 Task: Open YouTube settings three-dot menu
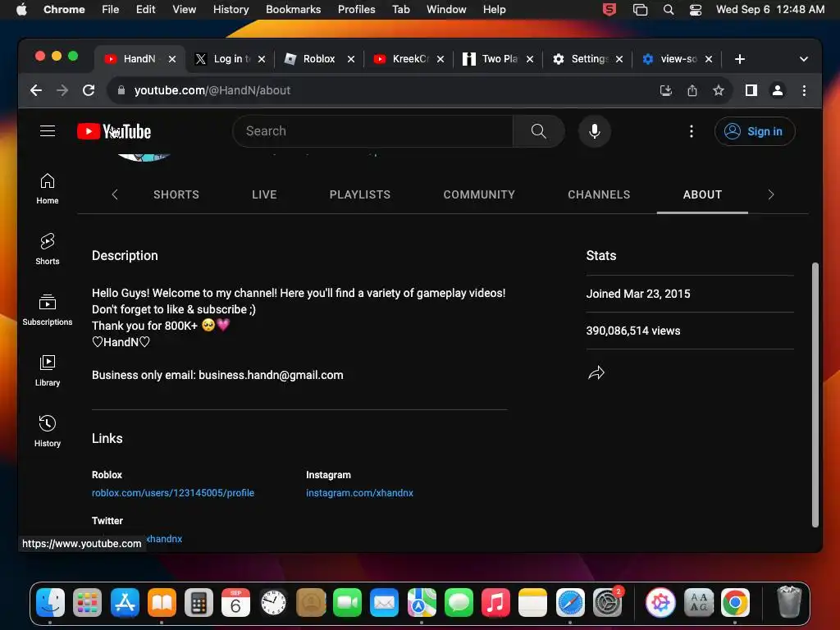click(x=691, y=131)
